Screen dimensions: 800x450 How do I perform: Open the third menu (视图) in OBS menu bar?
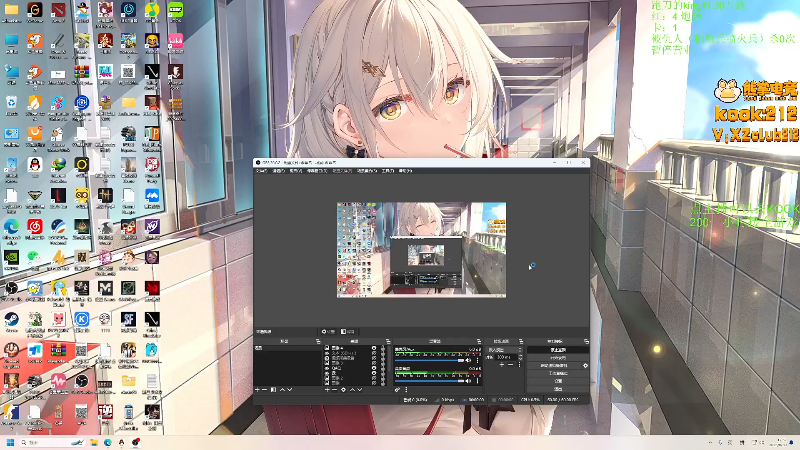pyautogui.click(x=296, y=171)
